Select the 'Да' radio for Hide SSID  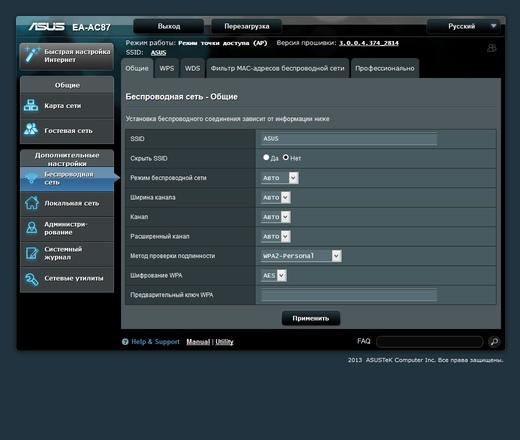tap(266, 157)
